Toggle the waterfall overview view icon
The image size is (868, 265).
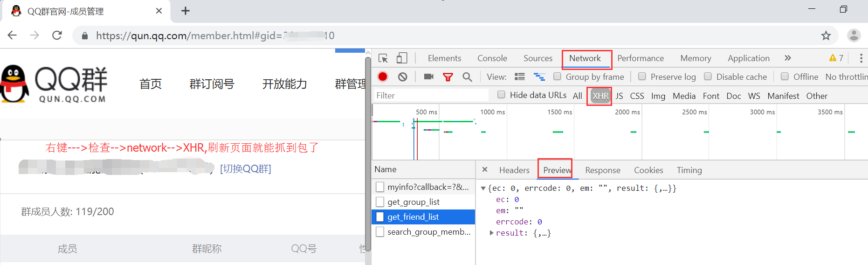(539, 77)
